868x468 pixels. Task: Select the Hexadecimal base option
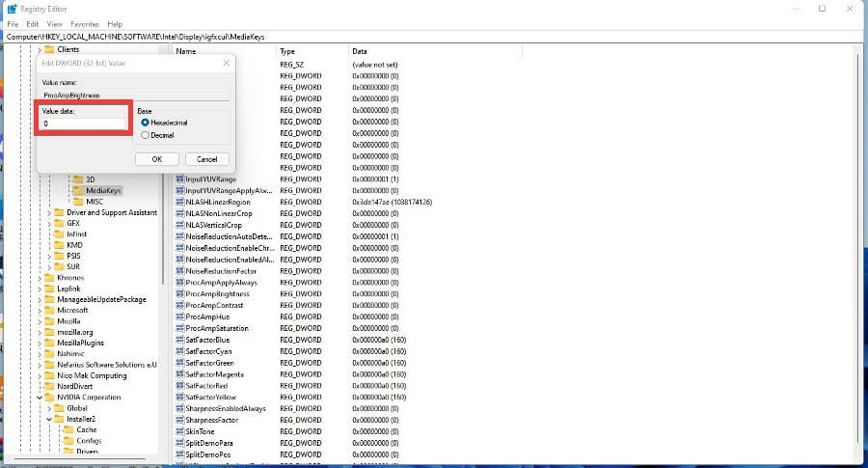(x=146, y=123)
